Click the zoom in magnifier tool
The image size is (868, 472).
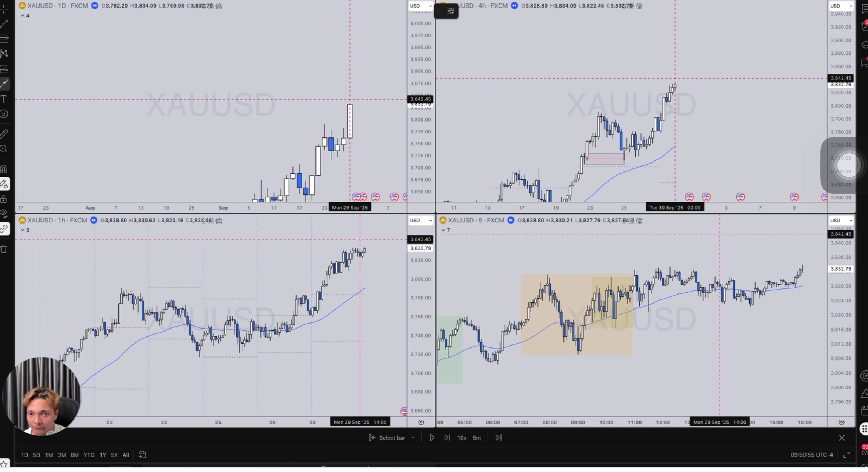tap(4, 149)
